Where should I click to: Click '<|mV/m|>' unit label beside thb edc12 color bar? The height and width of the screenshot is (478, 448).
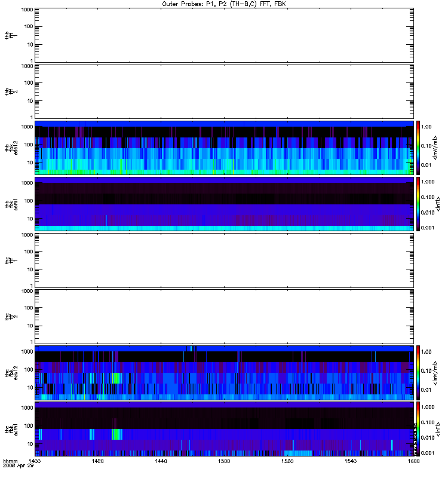pos(435,148)
